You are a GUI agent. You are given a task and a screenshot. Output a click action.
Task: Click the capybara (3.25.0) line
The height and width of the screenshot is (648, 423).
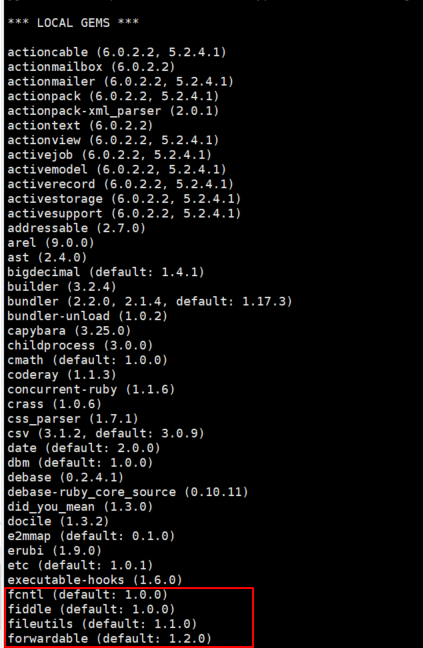tap(69, 331)
